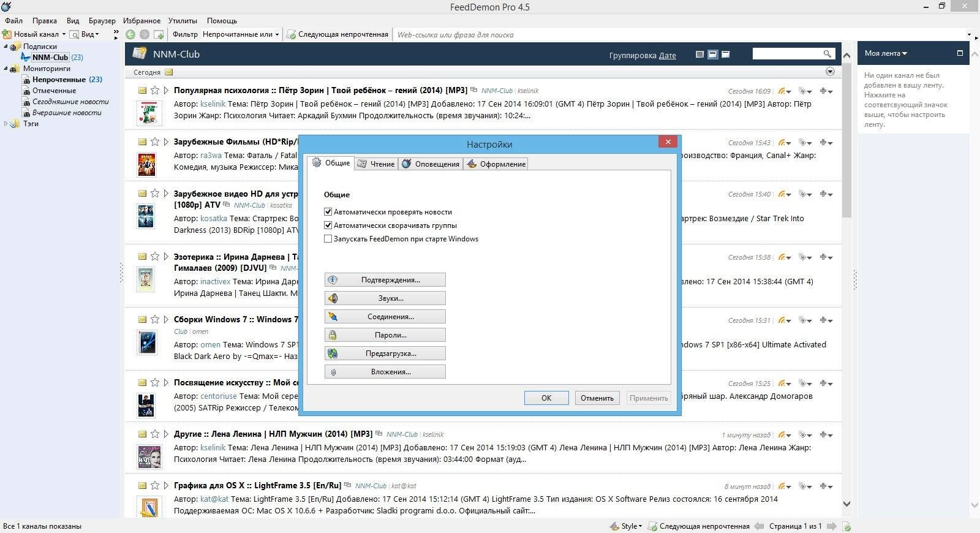Screen dimensions: 980x533
Task: Toggle Автоматически сворачивать группы checkbox
Action: [x=328, y=225]
